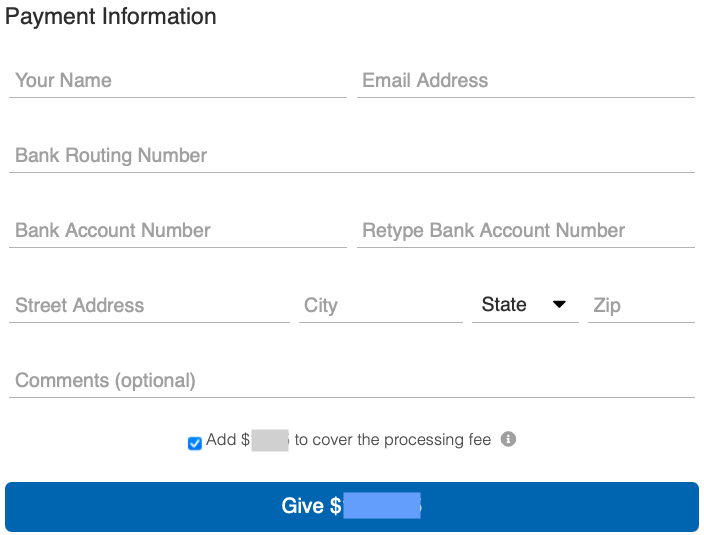The width and height of the screenshot is (704, 535).
Task: Click into the Zip field
Action: [640, 306]
